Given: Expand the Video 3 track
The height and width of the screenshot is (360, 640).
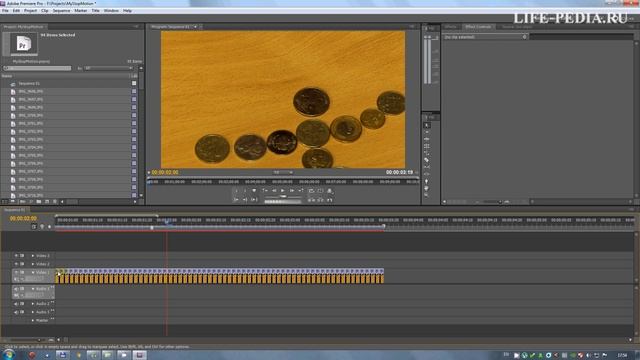Looking at the screenshot, I should (33, 256).
